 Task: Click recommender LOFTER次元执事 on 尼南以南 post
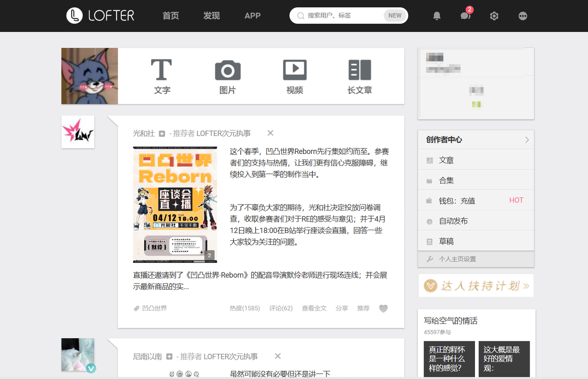pos(231,357)
